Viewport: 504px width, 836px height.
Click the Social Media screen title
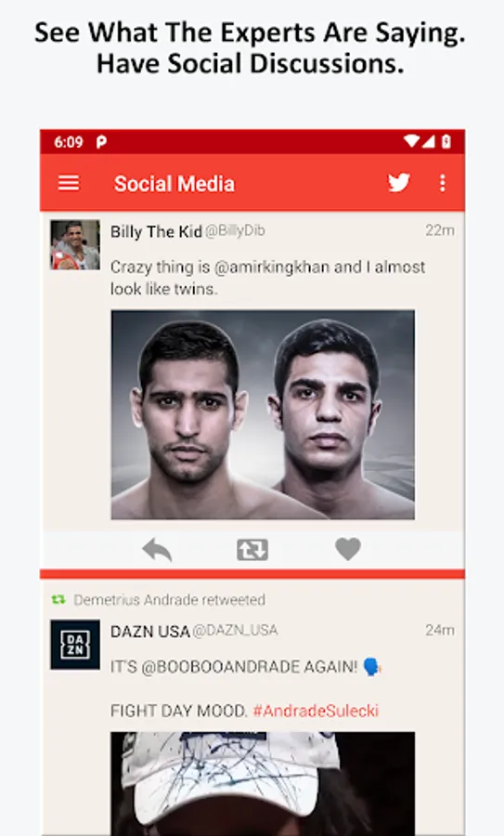174,183
